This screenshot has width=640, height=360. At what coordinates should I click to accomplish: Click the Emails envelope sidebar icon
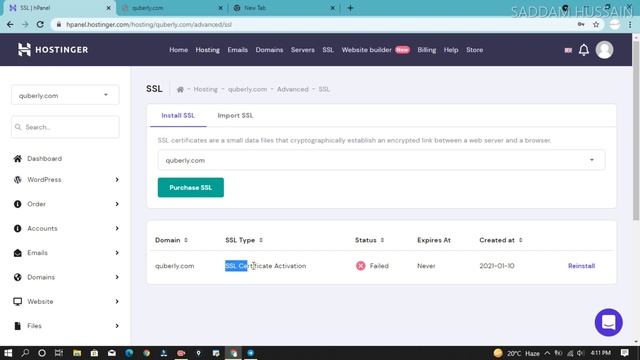pos(18,253)
